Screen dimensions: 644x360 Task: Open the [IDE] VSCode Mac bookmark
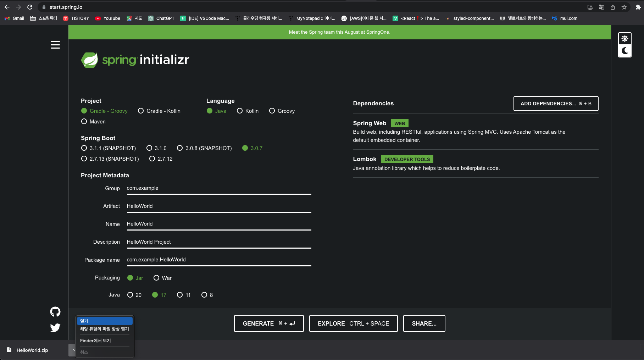point(205,18)
